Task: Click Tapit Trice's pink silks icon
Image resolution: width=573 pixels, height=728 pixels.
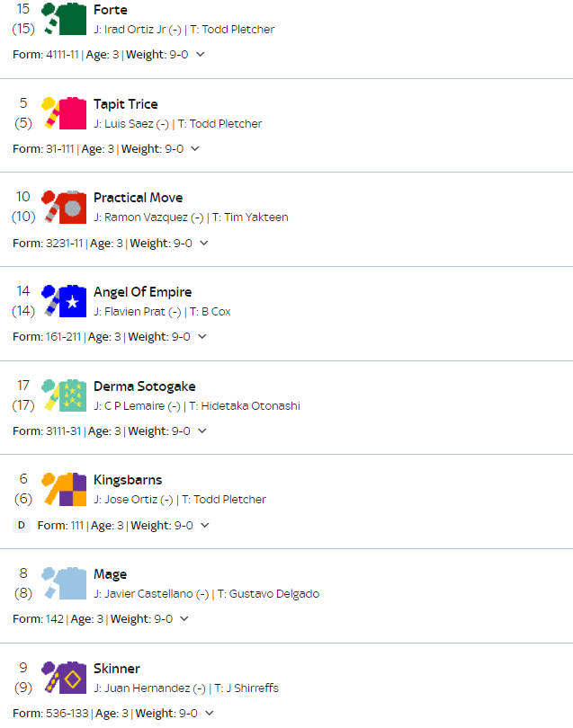Action: 64,113
